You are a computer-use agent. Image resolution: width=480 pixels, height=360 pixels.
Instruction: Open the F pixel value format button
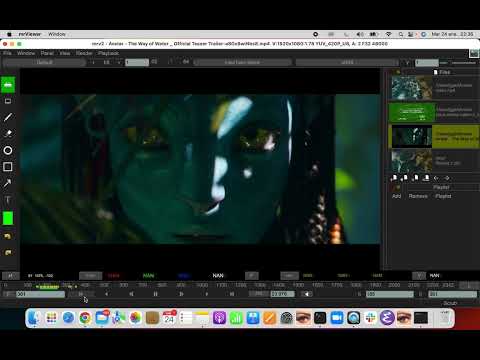click(252, 276)
